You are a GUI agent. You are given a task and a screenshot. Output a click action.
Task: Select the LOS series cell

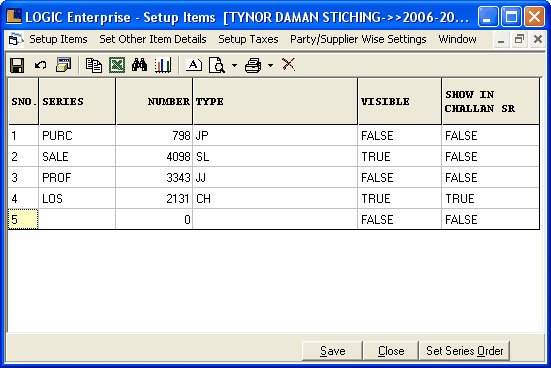point(77,199)
